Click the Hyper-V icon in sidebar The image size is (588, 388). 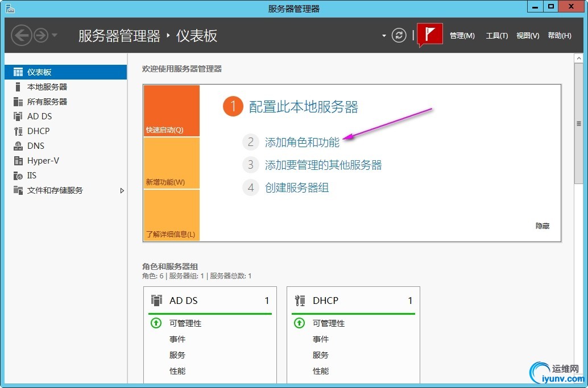[x=18, y=161]
